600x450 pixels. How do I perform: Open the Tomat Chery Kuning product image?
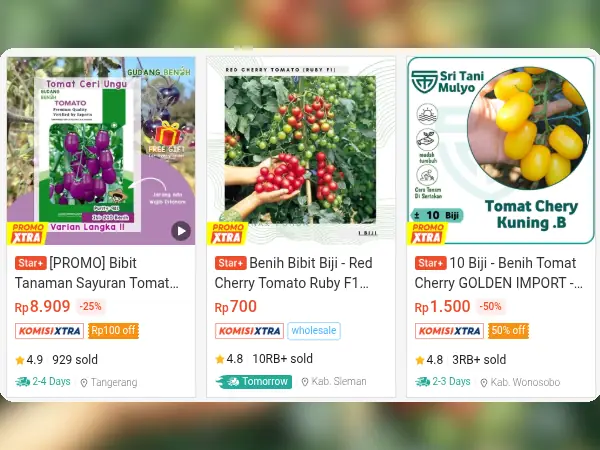click(501, 151)
